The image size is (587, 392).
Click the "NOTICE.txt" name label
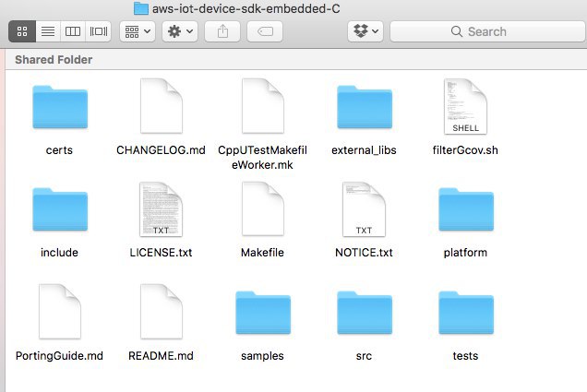[x=364, y=253]
